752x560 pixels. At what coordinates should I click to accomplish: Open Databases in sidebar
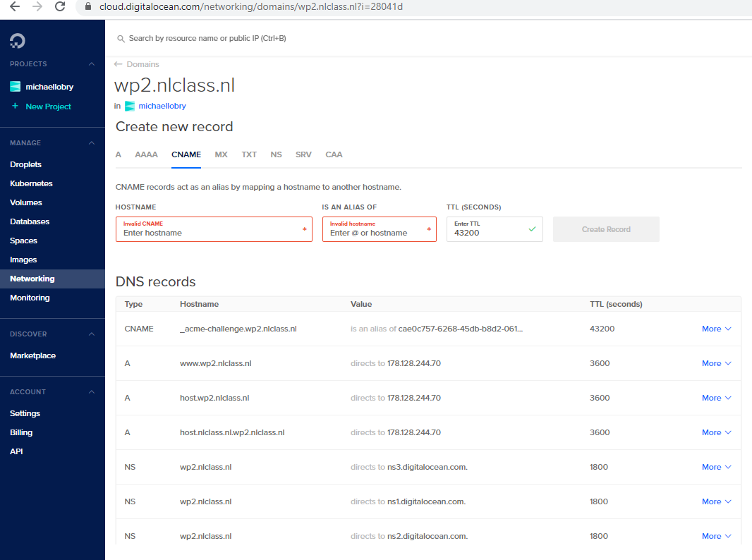click(30, 221)
